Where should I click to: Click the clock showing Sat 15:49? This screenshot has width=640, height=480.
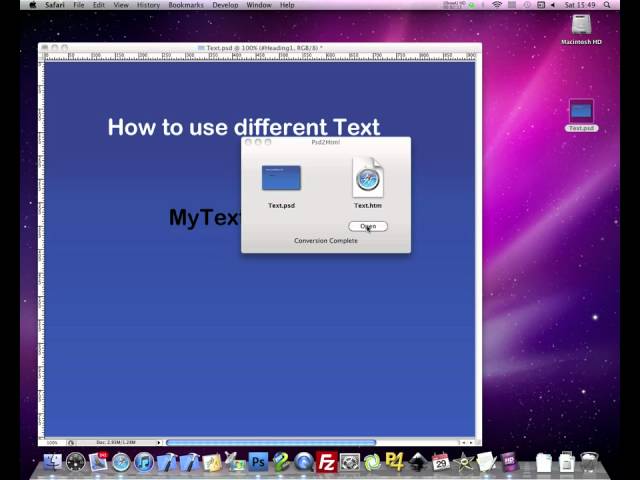click(580, 5)
